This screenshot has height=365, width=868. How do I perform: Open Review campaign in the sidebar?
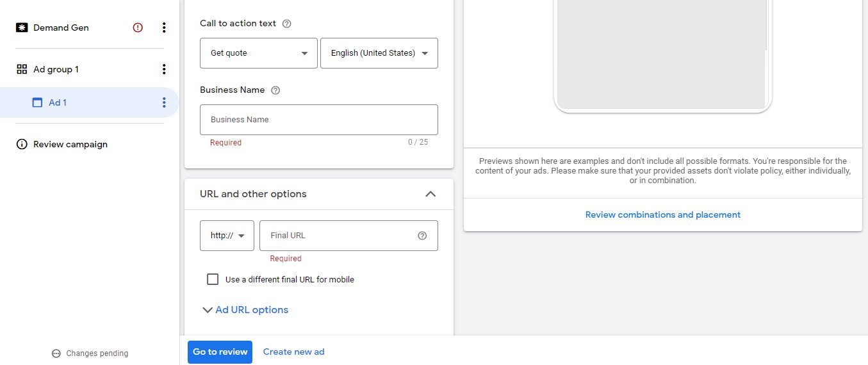pyautogui.click(x=70, y=144)
